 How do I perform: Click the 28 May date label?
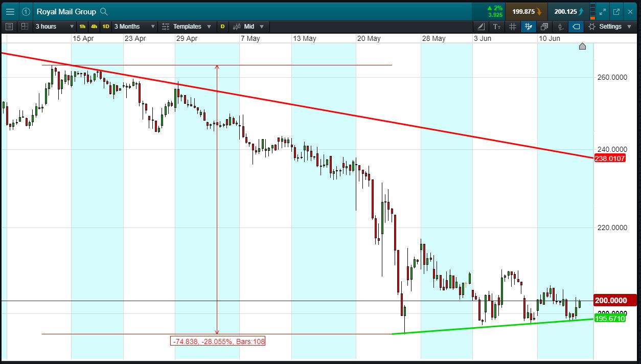tap(434, 38)
